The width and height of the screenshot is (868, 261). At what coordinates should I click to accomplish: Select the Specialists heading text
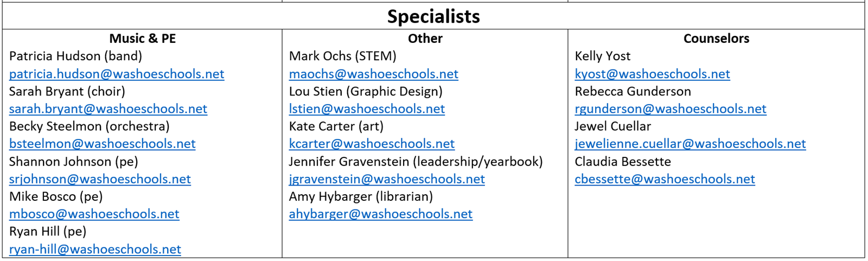click(x=433, y=16)
